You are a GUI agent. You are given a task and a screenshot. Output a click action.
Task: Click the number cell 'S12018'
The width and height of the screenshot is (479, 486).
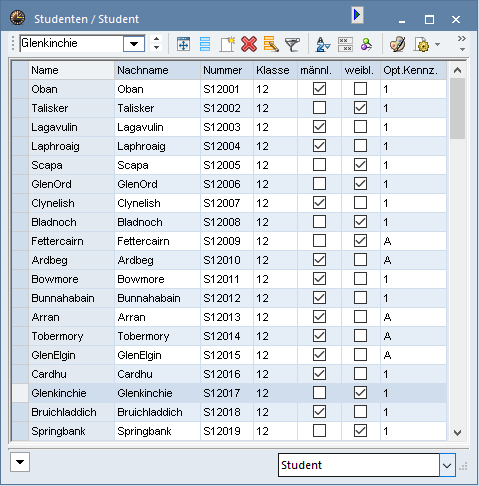(x=227, y=412)
